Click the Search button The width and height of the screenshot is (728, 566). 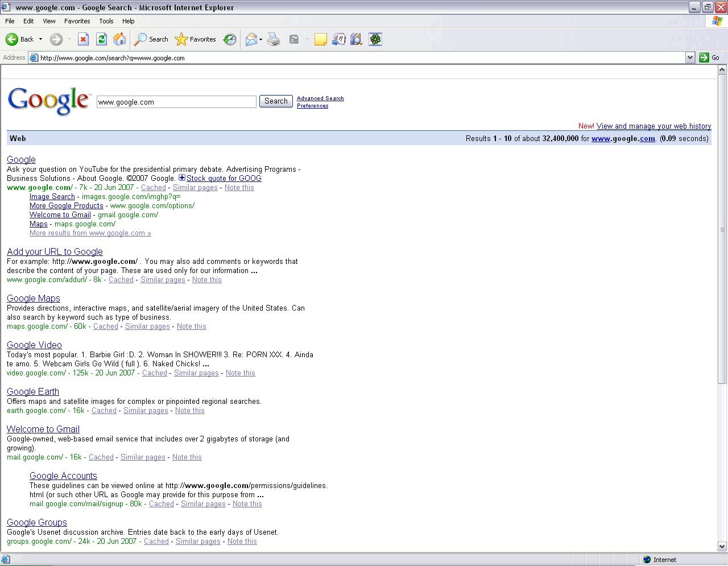coord(275,101)
